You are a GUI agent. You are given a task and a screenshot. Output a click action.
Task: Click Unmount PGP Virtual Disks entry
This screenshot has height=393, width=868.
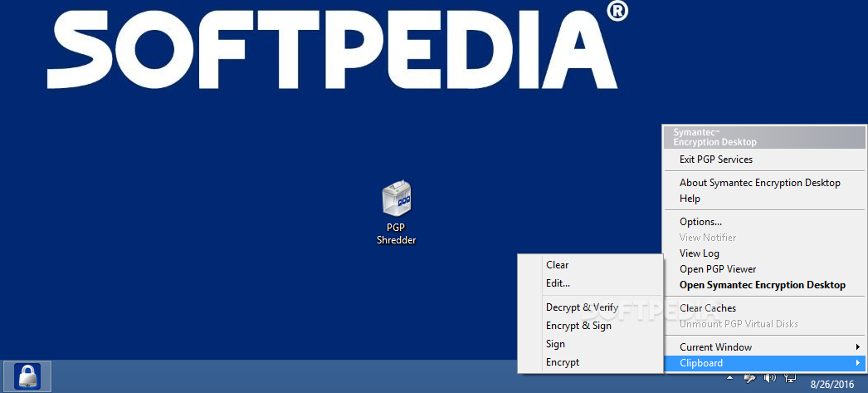coord(764,324)
